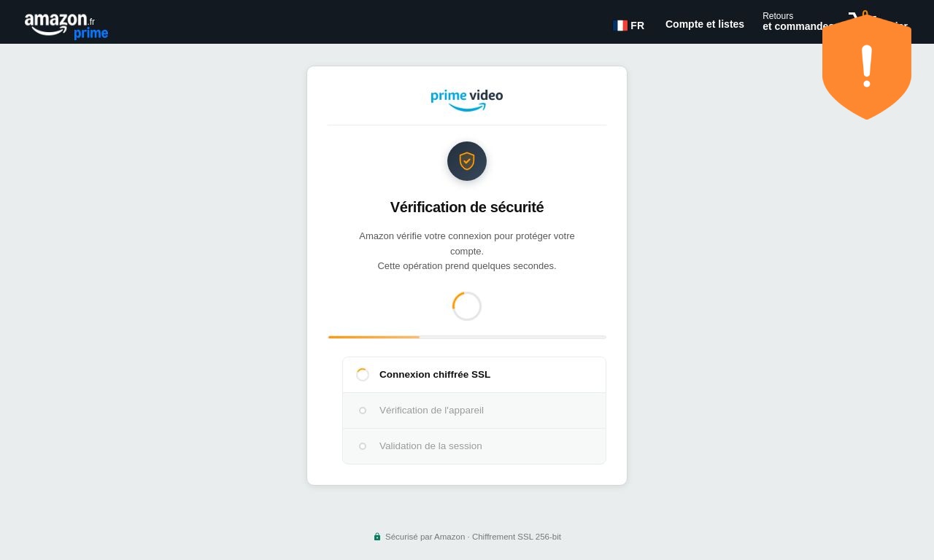Screen dimensions: 934x560
Task: Click the Prime Video logo
Action: tap(467, 100)
